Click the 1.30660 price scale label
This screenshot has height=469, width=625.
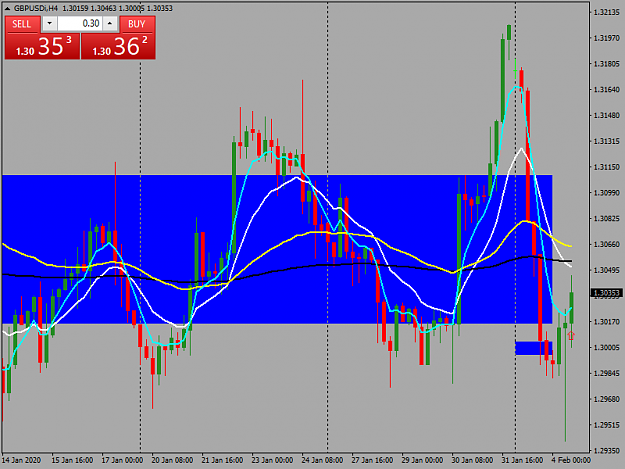coord(607,244)
